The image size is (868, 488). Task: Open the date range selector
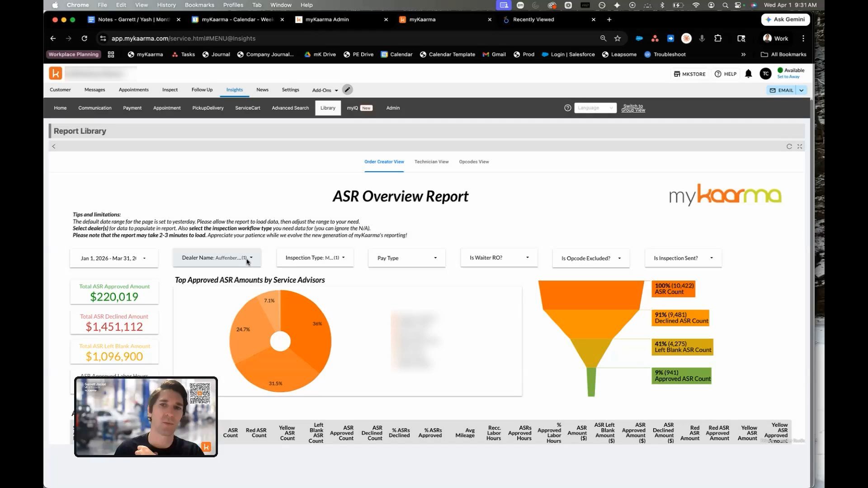(114, 258)
